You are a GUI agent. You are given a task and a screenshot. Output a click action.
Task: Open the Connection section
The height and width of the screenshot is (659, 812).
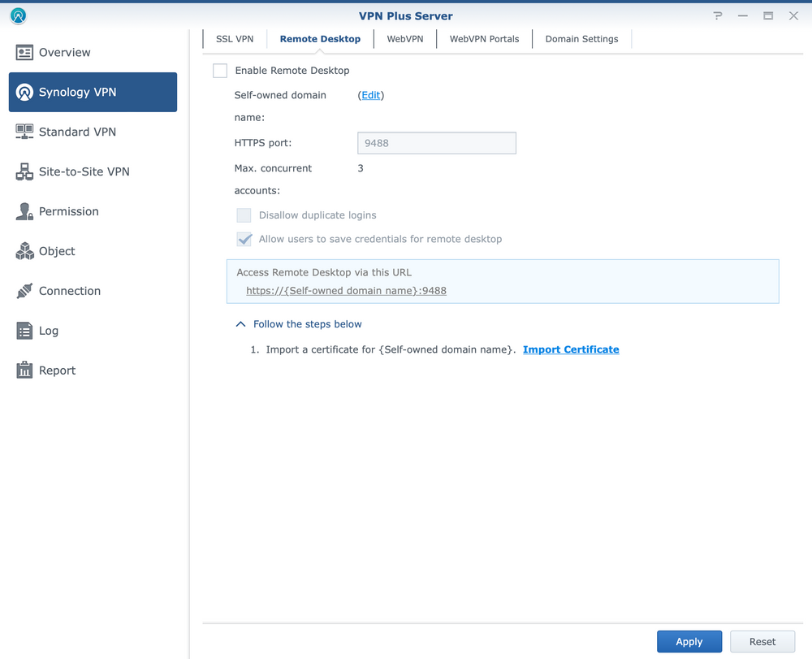point(93,291)
